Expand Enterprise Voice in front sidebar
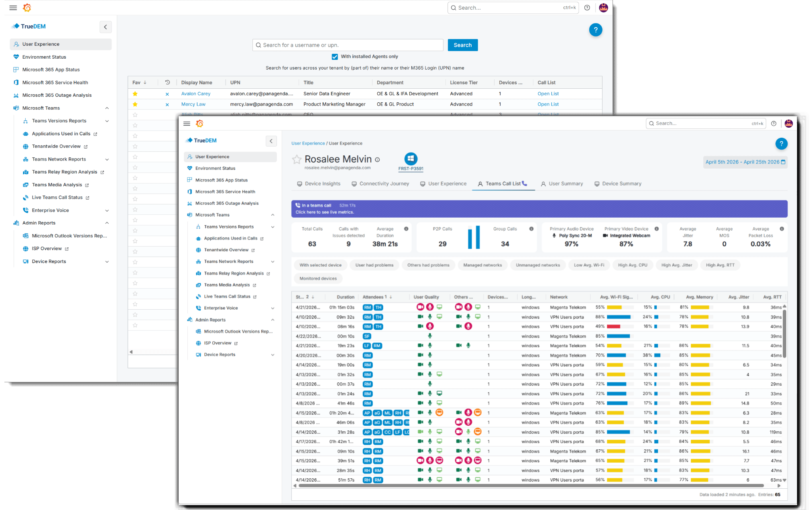Screen dimensions: 812x510 pyautogui.click(x=273, y=308)
